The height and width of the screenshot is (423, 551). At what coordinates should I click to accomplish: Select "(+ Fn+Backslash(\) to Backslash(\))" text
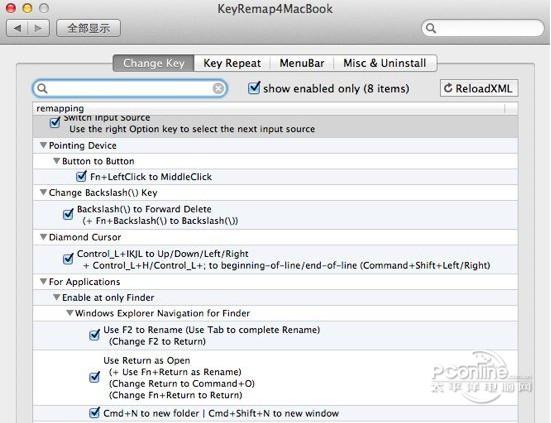(160, 221)
